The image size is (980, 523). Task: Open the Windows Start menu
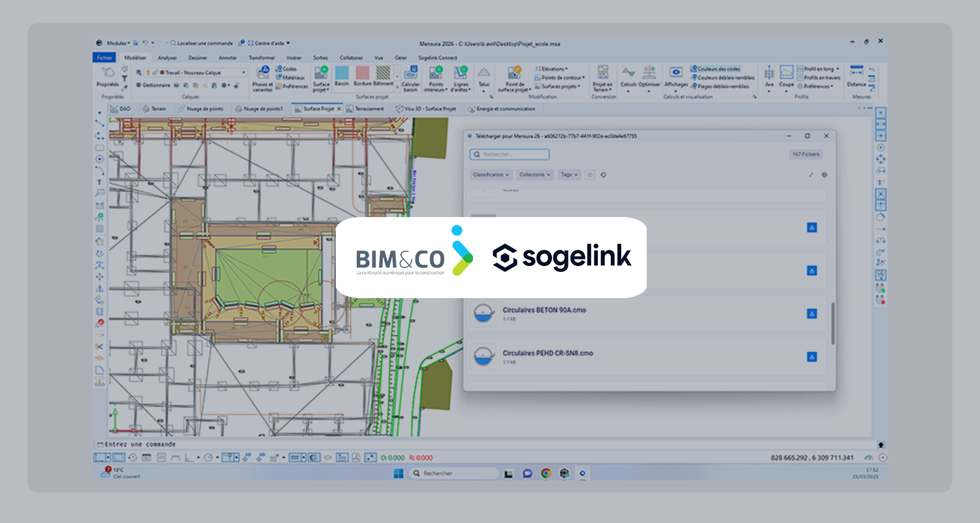[x=398, y=473]
